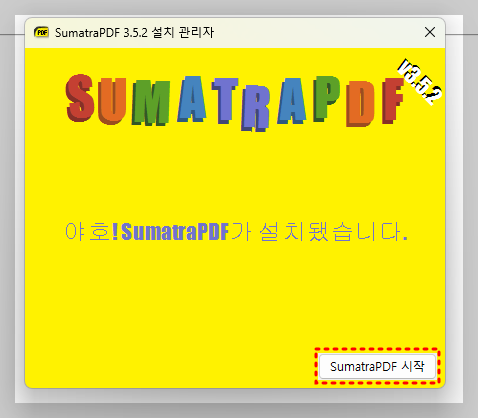This screenshot has width=478, height=418.
Task: Close the SumatraPDF installer window
Action: [430, 32]
